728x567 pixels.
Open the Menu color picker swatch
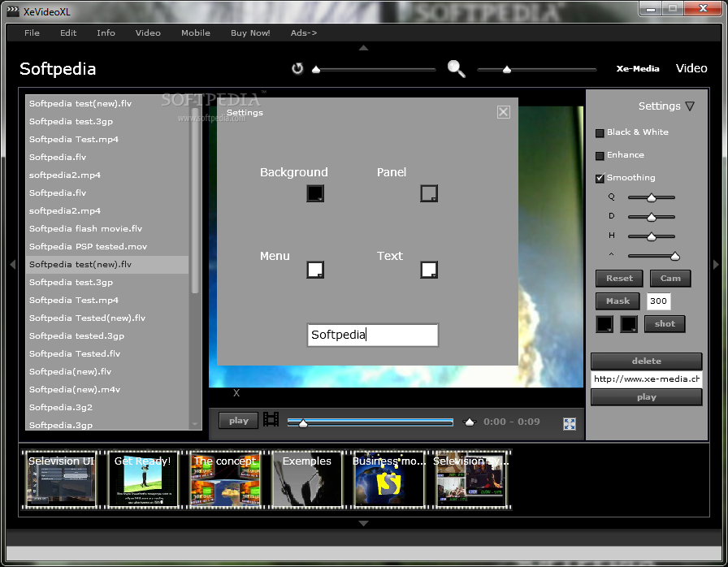click(x=315, y=270)
